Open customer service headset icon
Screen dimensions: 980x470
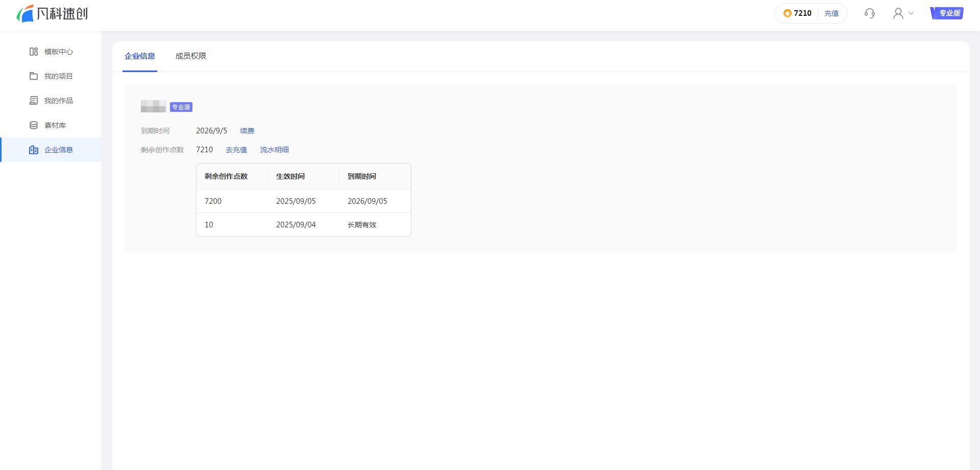[x=870, y=13]
